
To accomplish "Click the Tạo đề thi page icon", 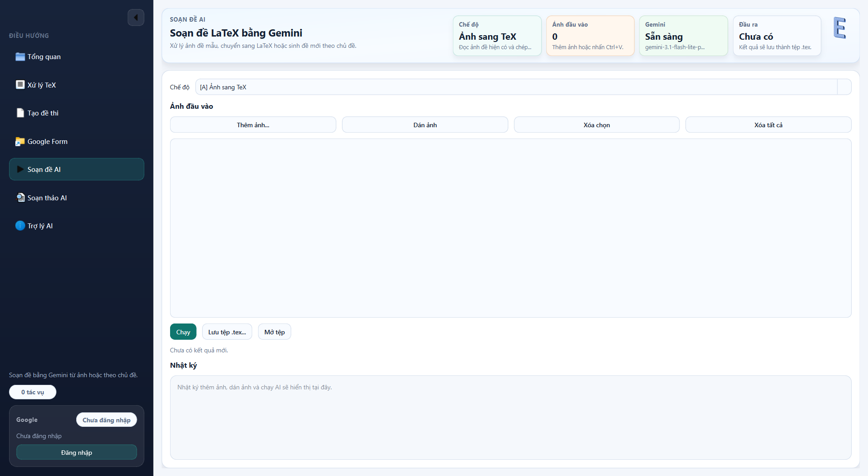I will [20, 113].
